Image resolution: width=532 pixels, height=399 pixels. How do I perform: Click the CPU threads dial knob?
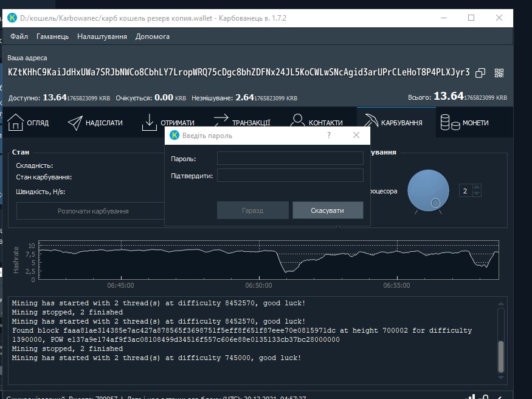click(428, 190)
